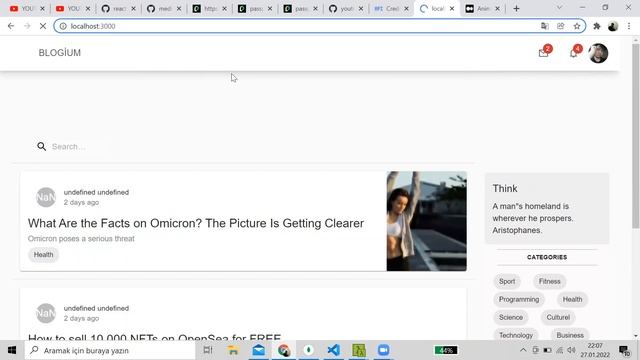This screenshot has height=360, width=640.
Task: Open the 'How to sell 10,000 NFTs' post
Action: [x=154, y=337]
